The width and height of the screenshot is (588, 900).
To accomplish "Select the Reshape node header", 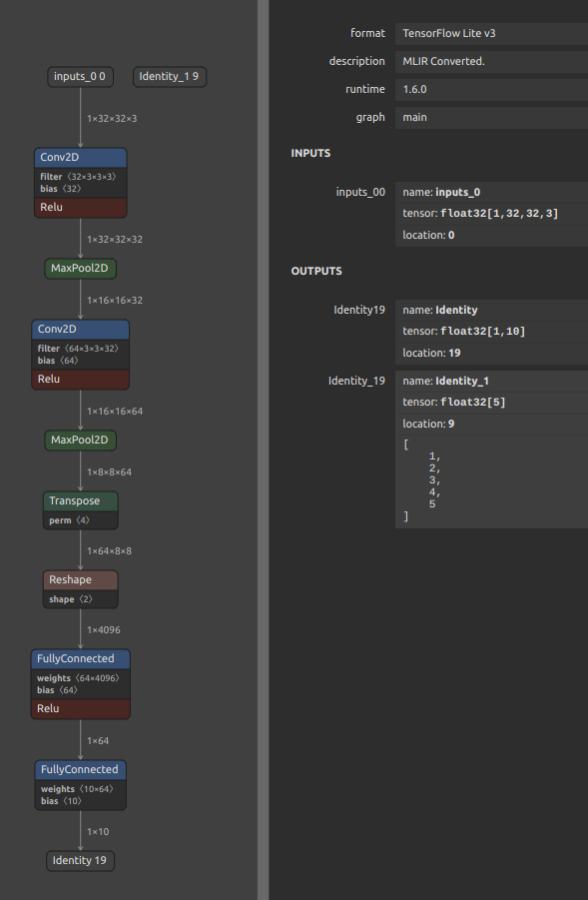I will tap(80, 579).
